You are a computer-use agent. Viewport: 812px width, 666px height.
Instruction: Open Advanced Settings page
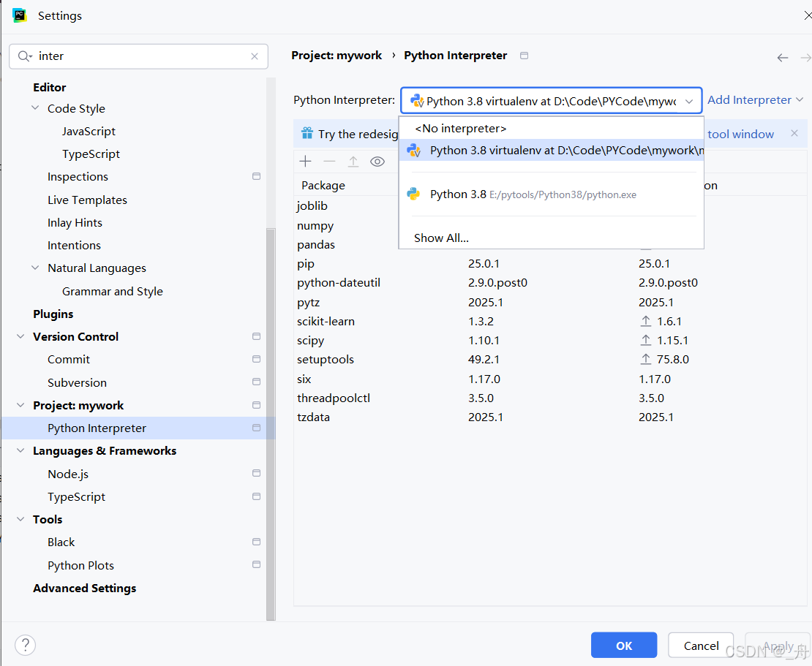tap(84, 588)
